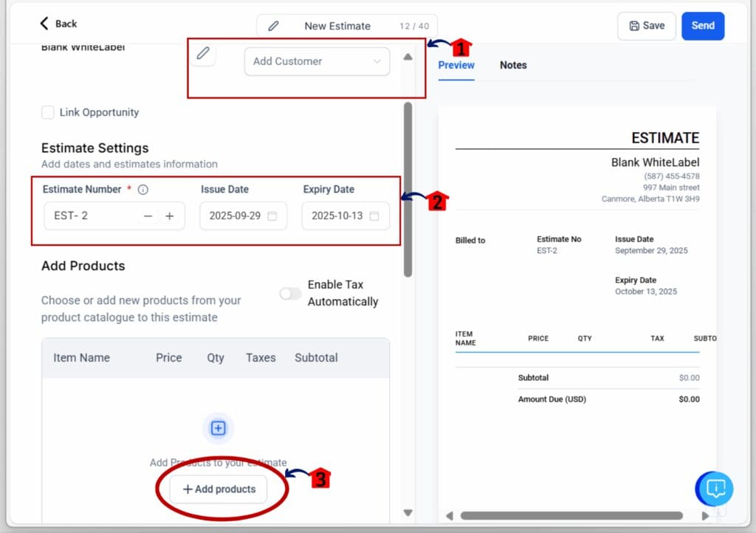Select the Preview tab
Viewport: 756px width, 533px height.
[456, 65]
